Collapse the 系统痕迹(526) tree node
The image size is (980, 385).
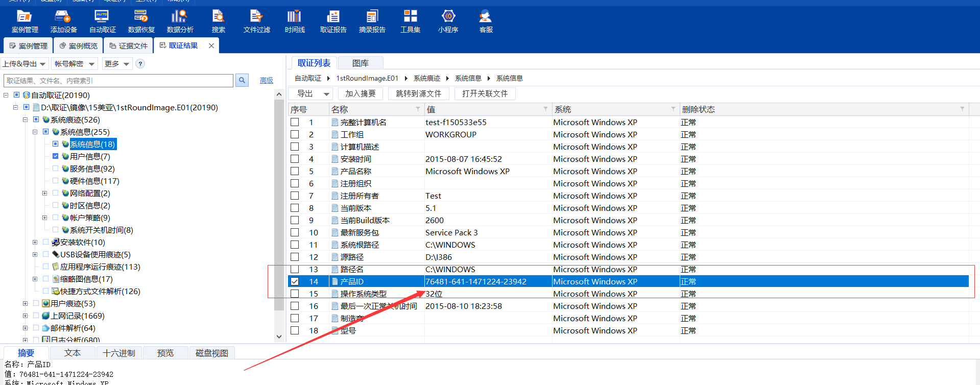[x=26, y=119]
